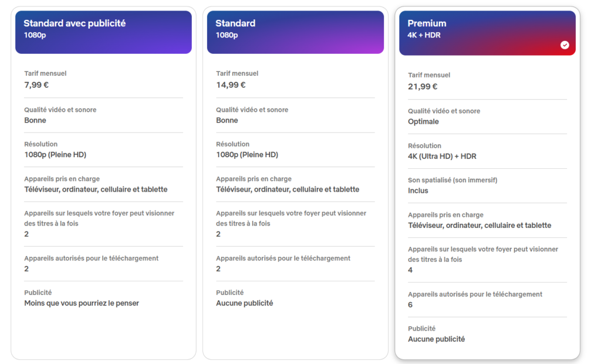Choose the Standard 1080p plan header
601x364 pixels.
click(x=295, y=32)
